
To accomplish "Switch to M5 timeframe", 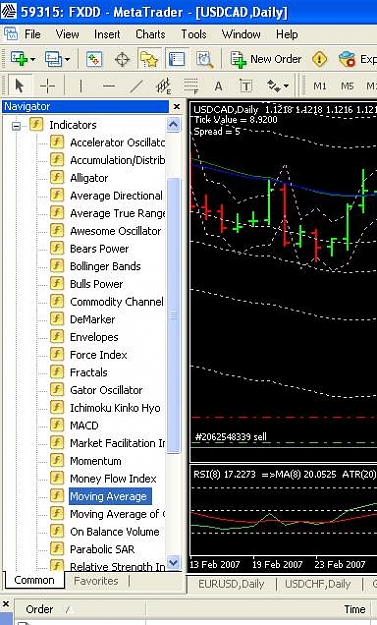I will click(347, 86).
